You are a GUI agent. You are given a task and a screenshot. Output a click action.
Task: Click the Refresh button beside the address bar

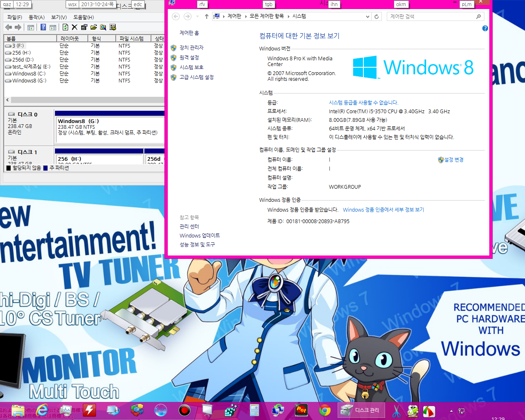pos(377,16)
